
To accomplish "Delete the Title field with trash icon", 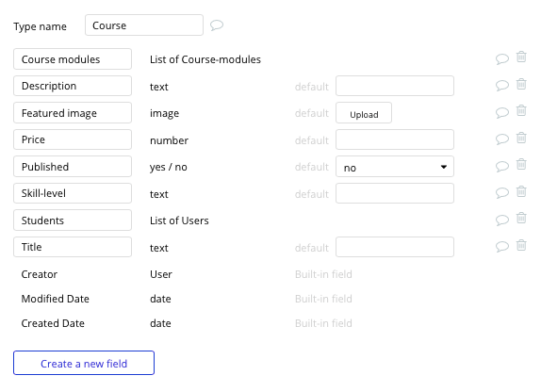I will coord(521,245).
